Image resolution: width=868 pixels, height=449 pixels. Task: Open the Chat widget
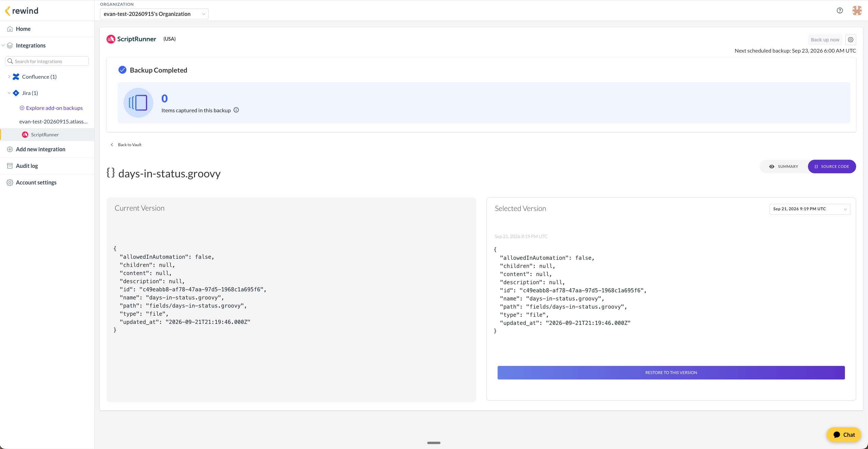844,435
